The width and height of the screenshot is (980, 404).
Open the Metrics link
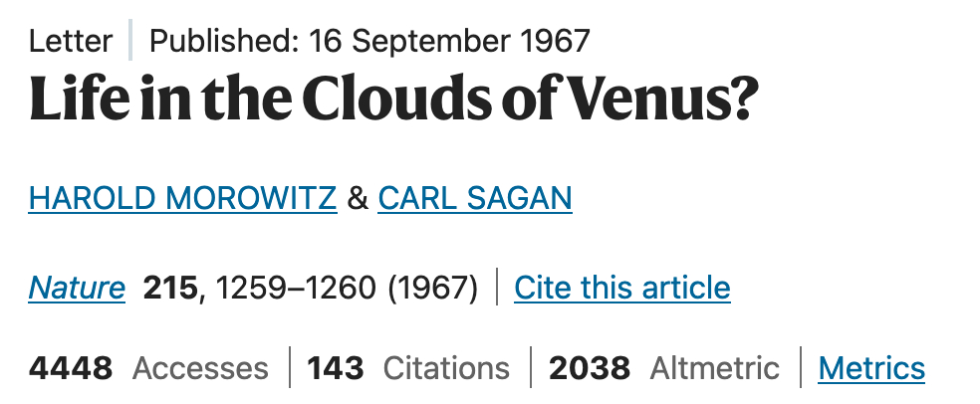871,369
